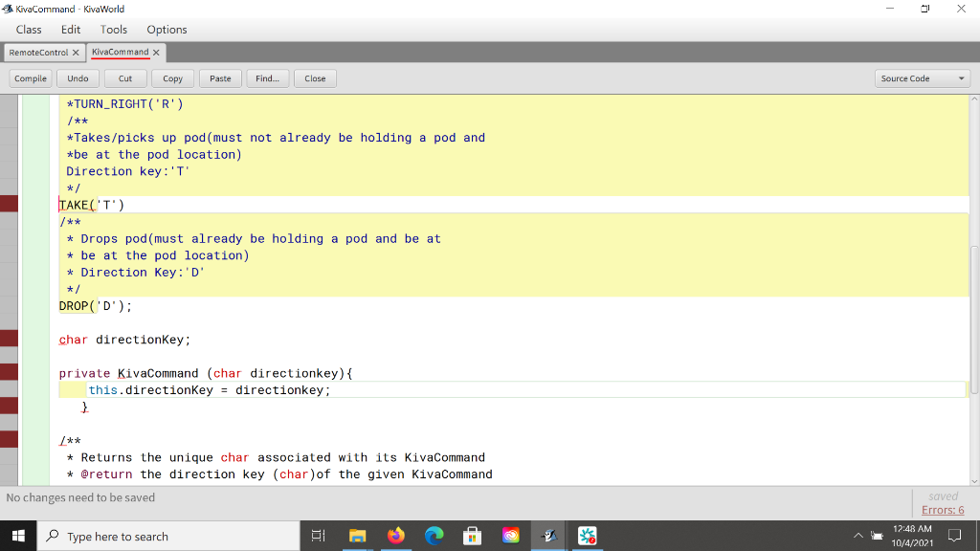980x551 pixels.
Task: Open Firefox from the taskbar
Action: coord(396,536)
